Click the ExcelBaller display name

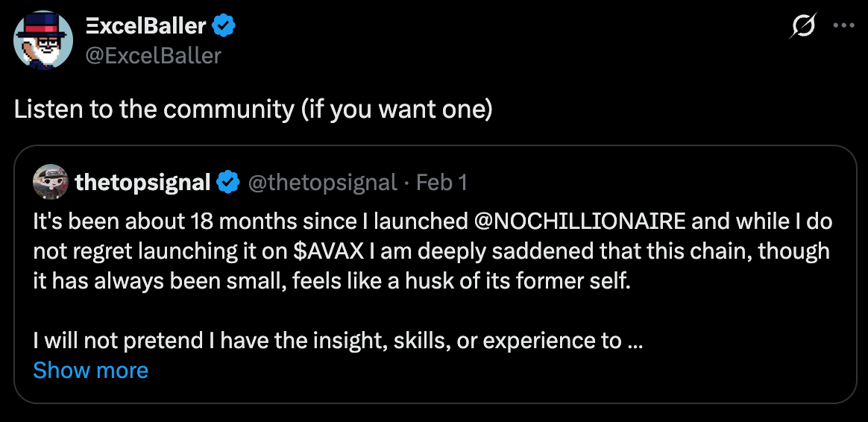click(145, 26)
